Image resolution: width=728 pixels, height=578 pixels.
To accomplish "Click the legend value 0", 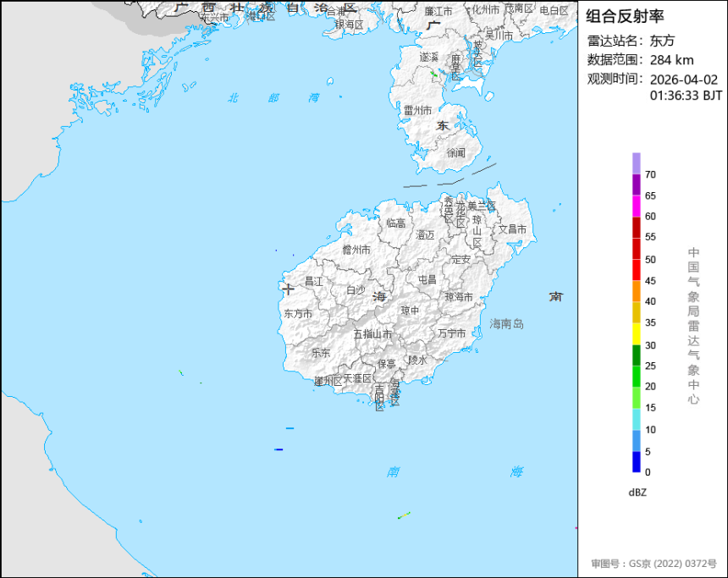I will pos(648,472).
